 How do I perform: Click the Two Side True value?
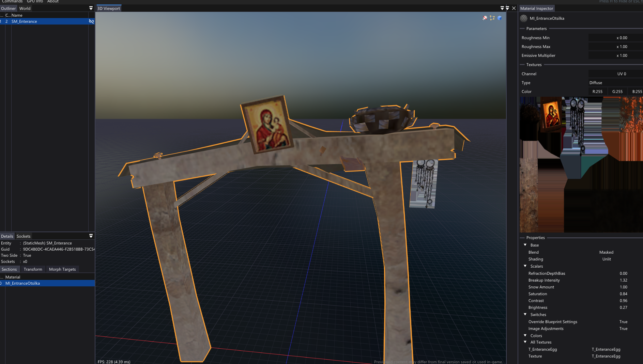pyautogui.click(x=27, y=255)
